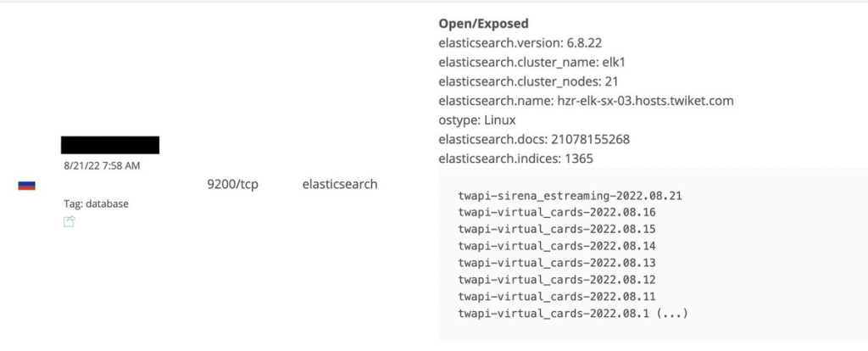Screen dimensions: 868x351
Task: Click the Open/Exposed heading
Action: pyautogui.click(x=483, y=24)
